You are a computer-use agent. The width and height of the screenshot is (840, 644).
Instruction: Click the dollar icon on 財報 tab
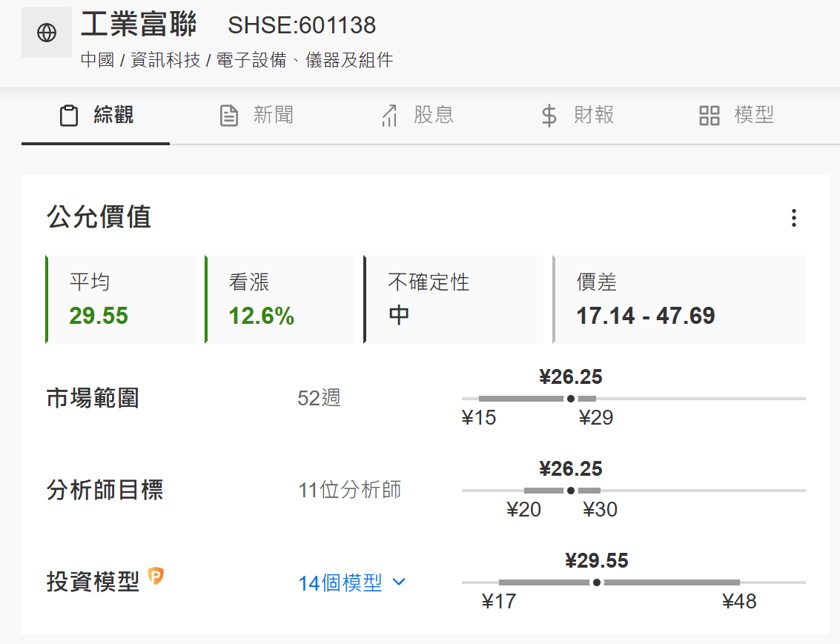(x=549, y=116)
